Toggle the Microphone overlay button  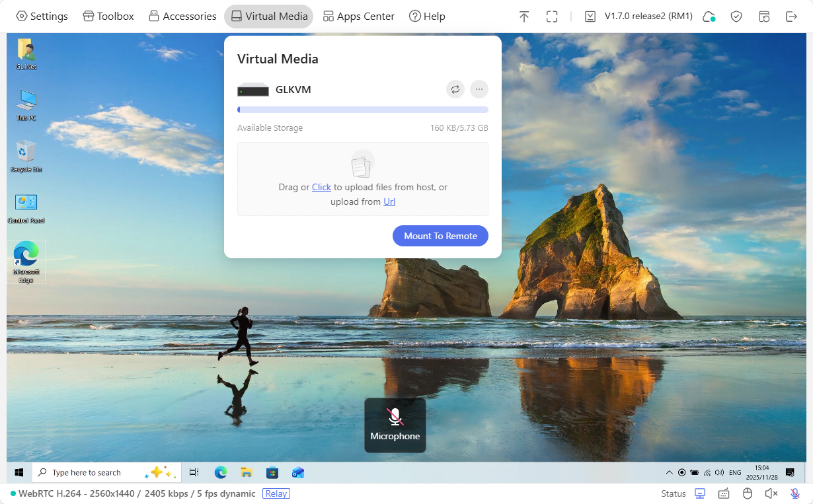pyautogui.click(x=395, y=425)
